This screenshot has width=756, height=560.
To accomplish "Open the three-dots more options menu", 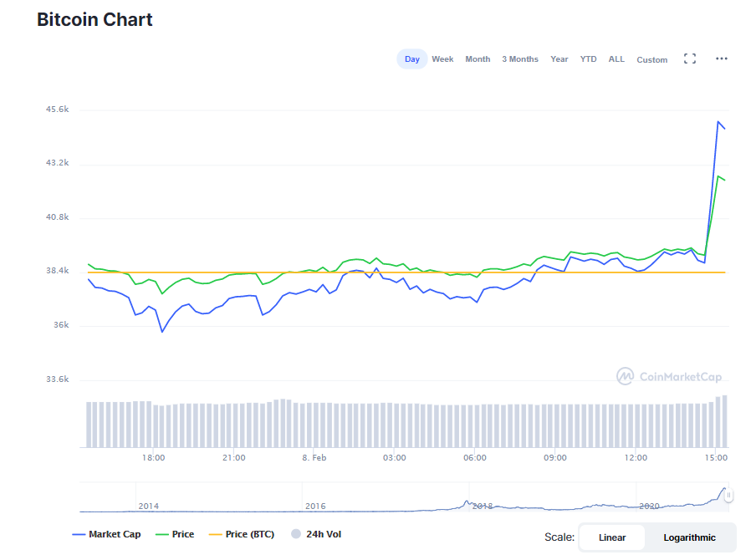I will [721, 59].
